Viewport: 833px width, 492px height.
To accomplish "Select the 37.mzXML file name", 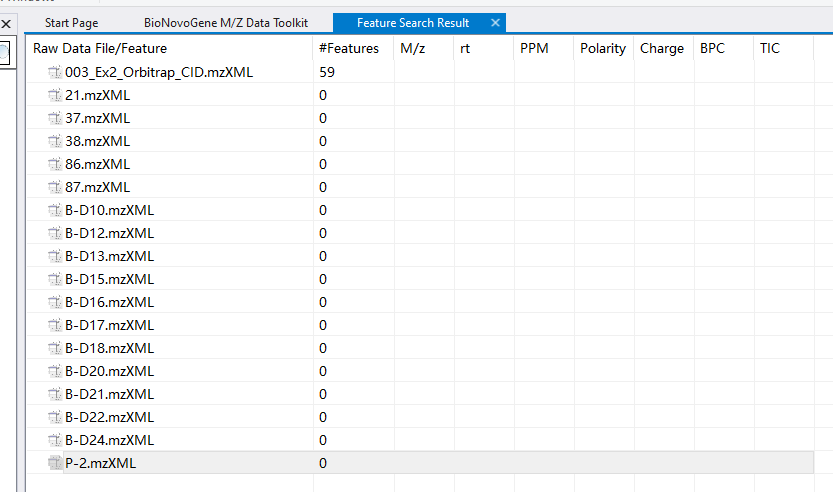I will coord(97,118).
